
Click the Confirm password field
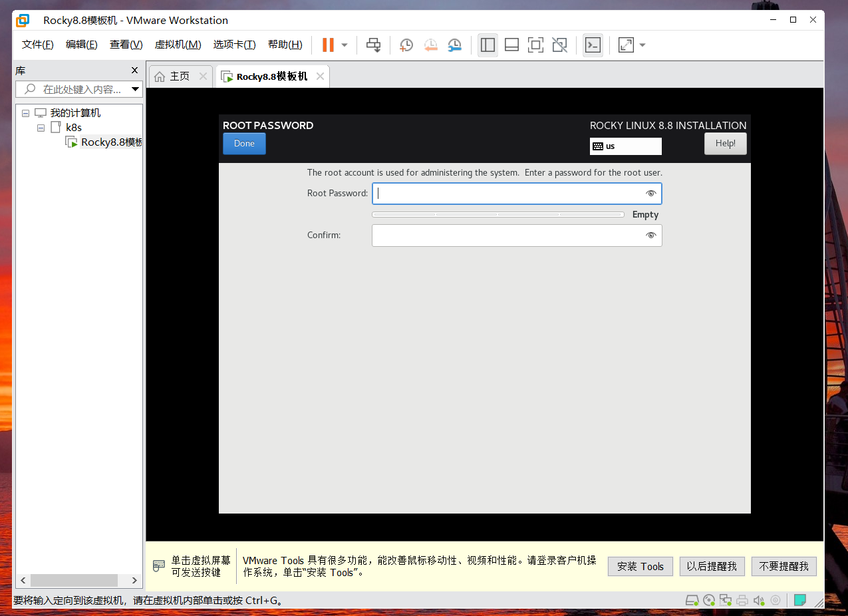517,235
